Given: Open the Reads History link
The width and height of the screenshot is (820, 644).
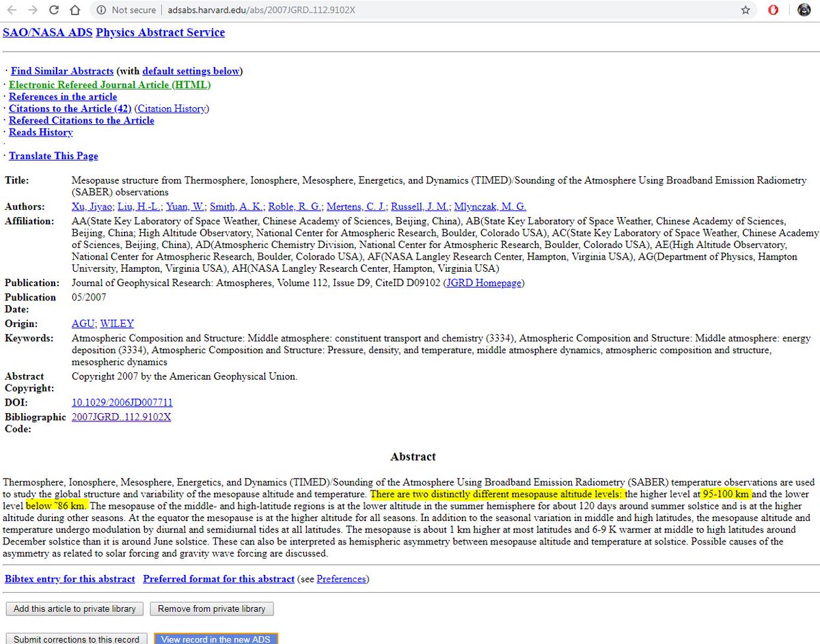Looking at the screenshot, I should coord(40,132).
